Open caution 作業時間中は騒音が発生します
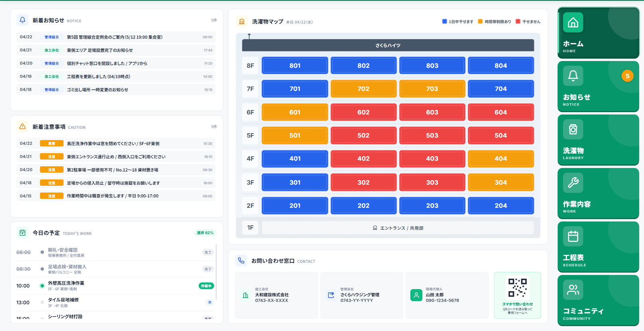644x331 pixels. click(x=116, y=196)
